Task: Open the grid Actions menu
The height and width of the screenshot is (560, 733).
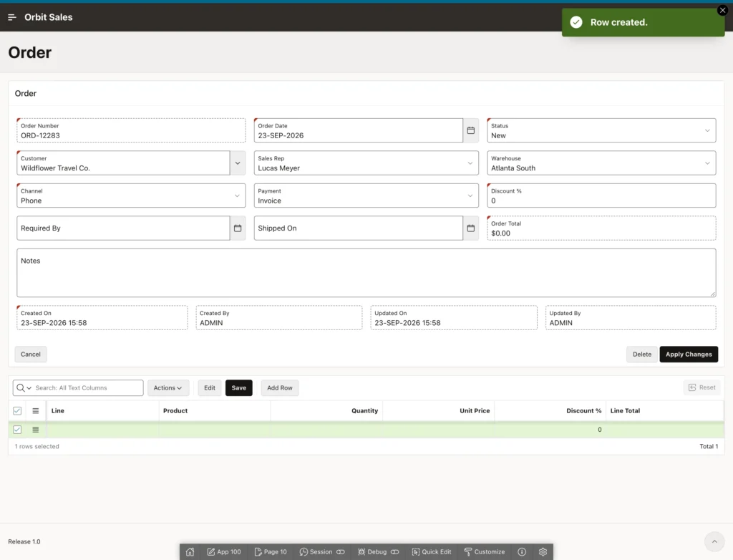Action: point(168,388)
